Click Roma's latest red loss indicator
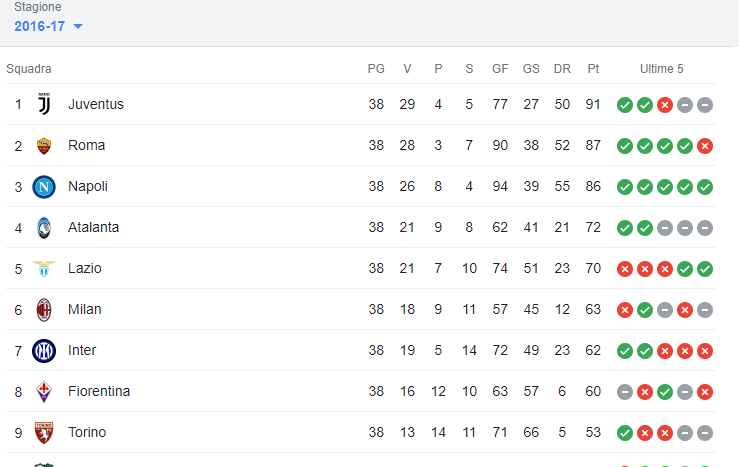The image size is (739, 467). click(x=705, y=146)
